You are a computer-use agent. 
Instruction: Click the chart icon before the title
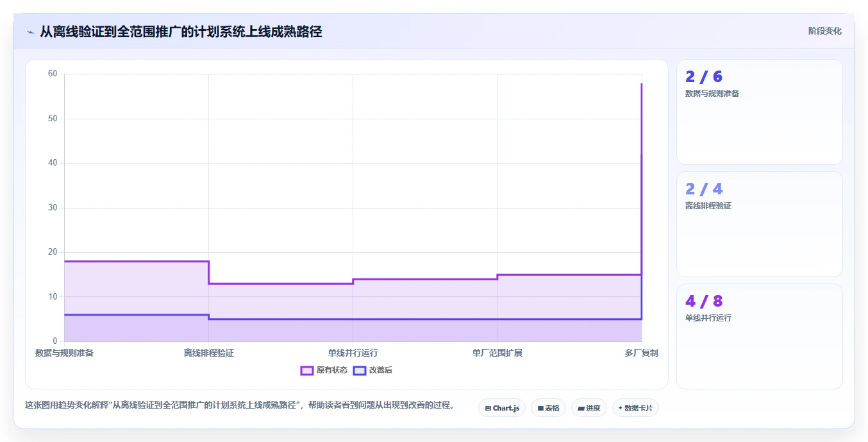point(30,32)
